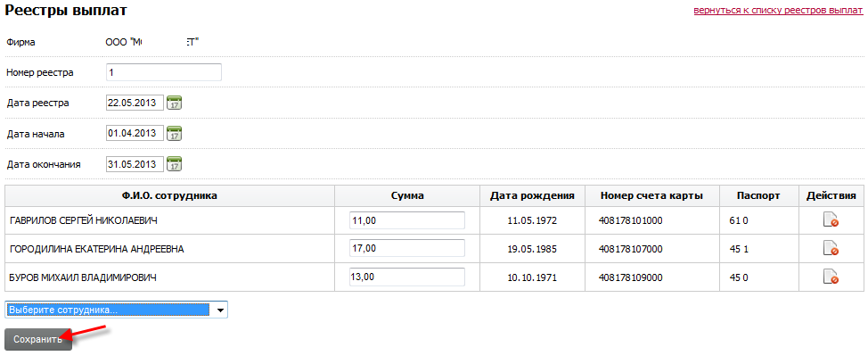Image resolution: width=868 pixels, height=364 pixels.
Task: Follow вернуться к списку реестров выплат link
Action: [x=778, y=11]
